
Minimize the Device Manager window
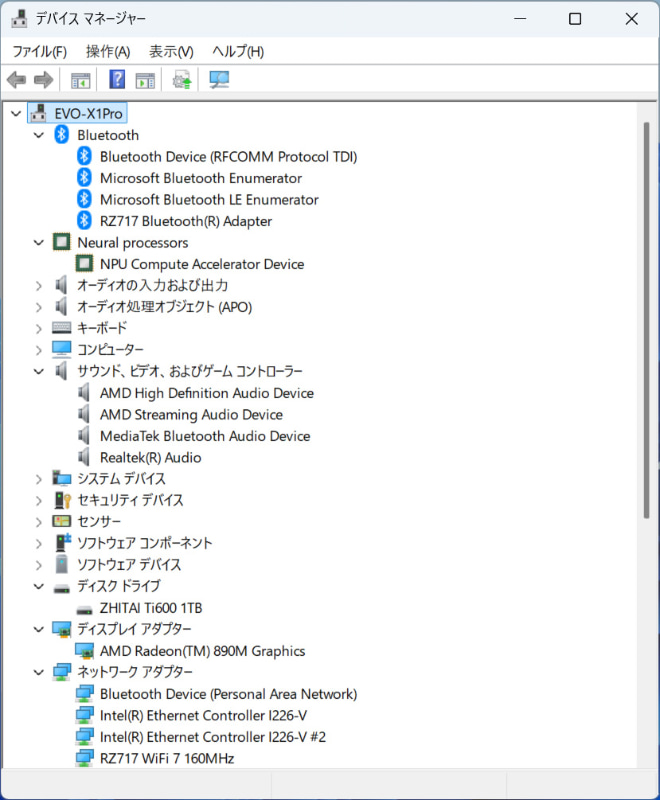[520, 19]
